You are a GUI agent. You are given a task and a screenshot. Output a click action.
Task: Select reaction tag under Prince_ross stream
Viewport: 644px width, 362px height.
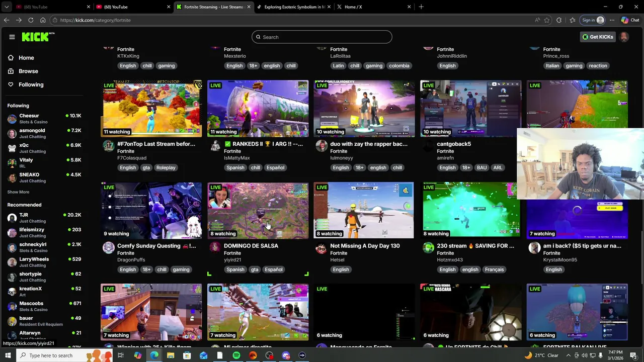(x=598, y=66)
